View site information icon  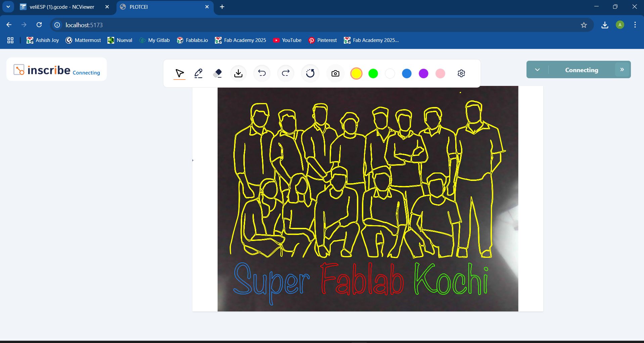pyautogui.click(x=57, y=25)
